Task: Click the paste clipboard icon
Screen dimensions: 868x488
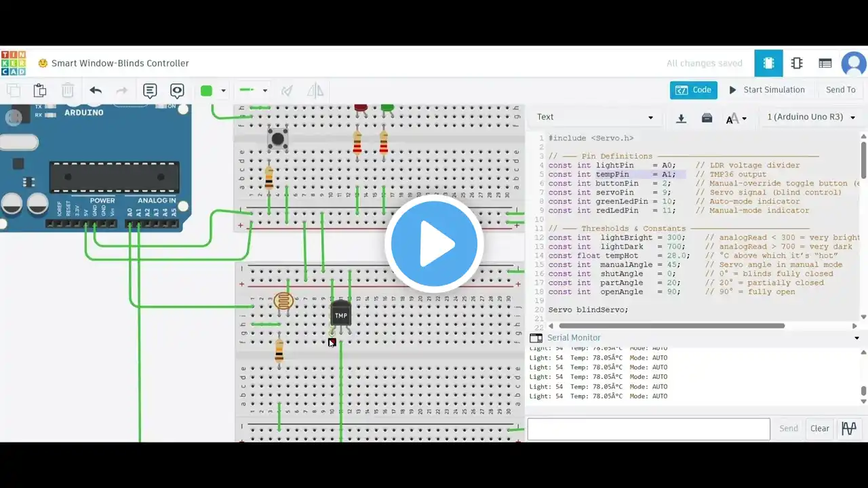Action: [40, 90]
